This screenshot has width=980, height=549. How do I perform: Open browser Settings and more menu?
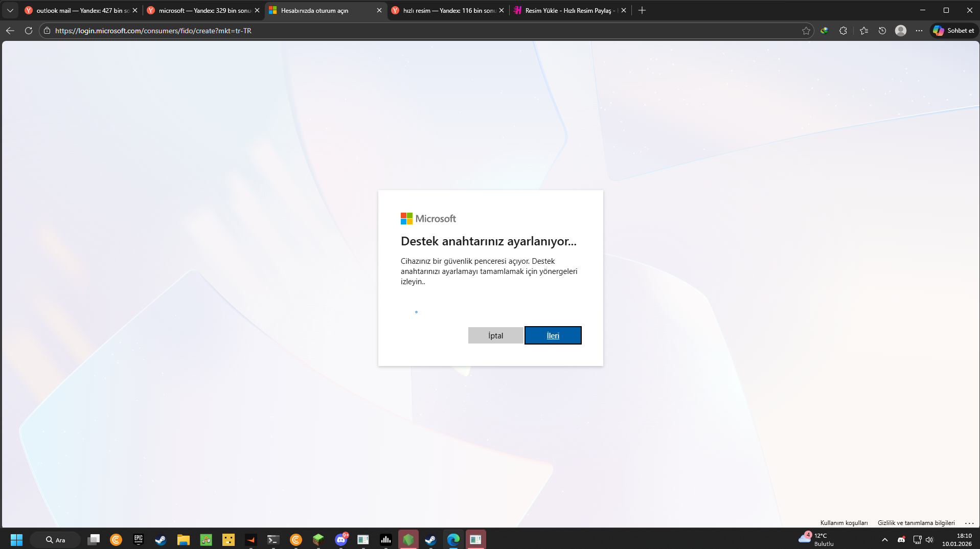point(919,31)
